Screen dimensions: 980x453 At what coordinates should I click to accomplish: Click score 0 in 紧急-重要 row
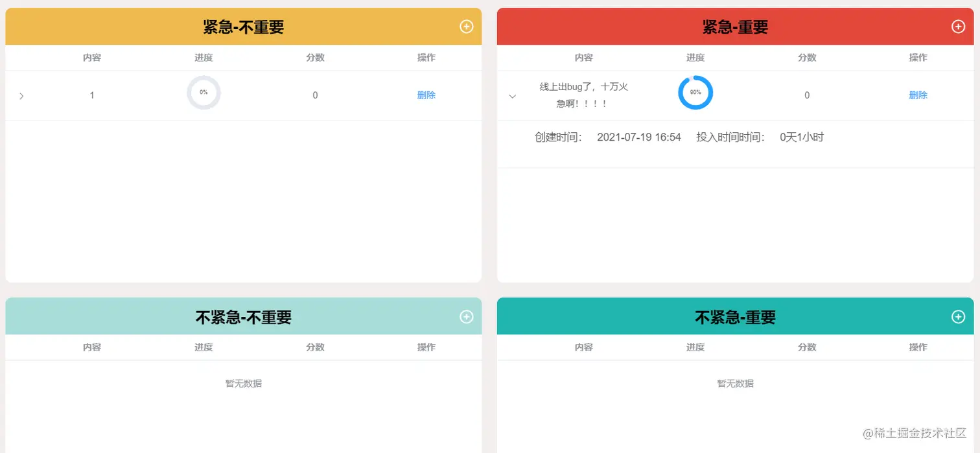[807, 95]
